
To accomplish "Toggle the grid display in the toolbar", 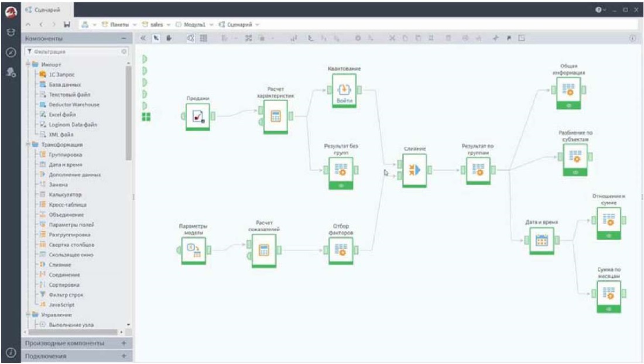I will 203,38.
